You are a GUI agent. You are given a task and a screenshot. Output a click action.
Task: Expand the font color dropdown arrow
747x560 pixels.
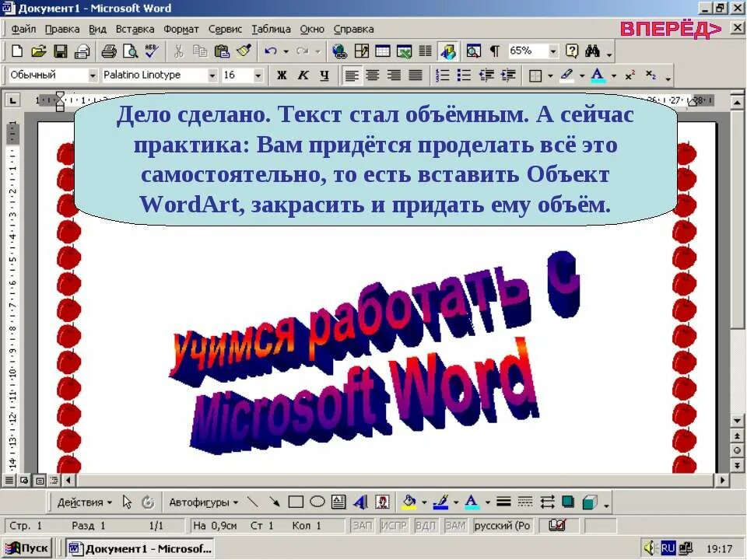(x=614, y=75)
